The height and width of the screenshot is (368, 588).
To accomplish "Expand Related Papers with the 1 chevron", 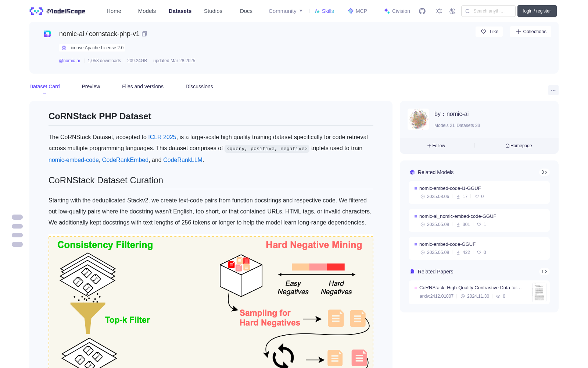I will (x=544, y=272).
